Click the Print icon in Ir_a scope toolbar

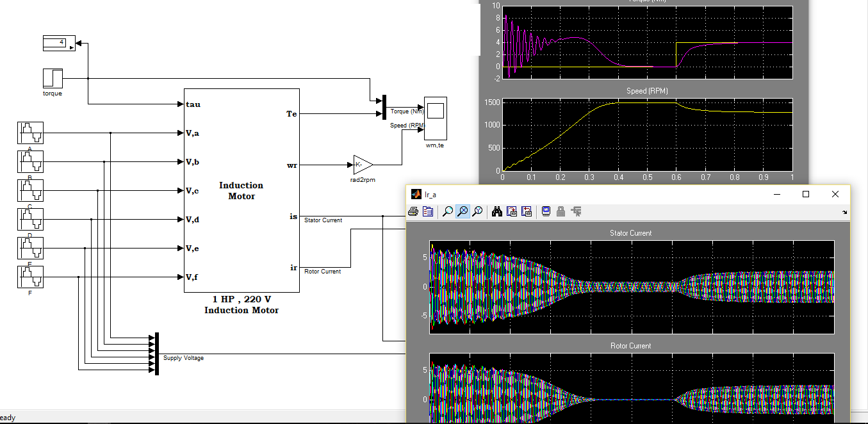(414, 211)
